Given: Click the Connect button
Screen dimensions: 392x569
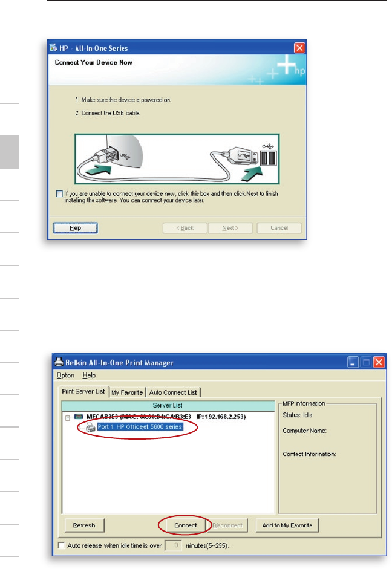Looking at the screenshot, I should (x=186, y=525).
